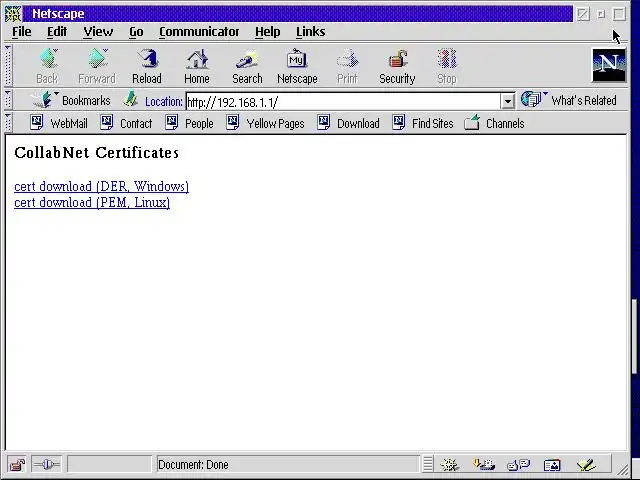Open the Download personal toolbar link
Screen dimensions: 640x480
(348, 123)
